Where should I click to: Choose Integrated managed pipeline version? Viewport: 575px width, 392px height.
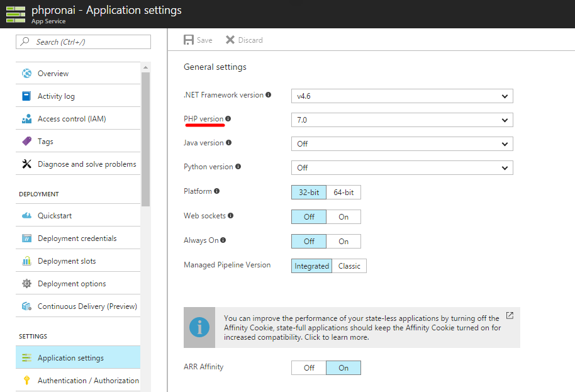click(x=311, y=266)
